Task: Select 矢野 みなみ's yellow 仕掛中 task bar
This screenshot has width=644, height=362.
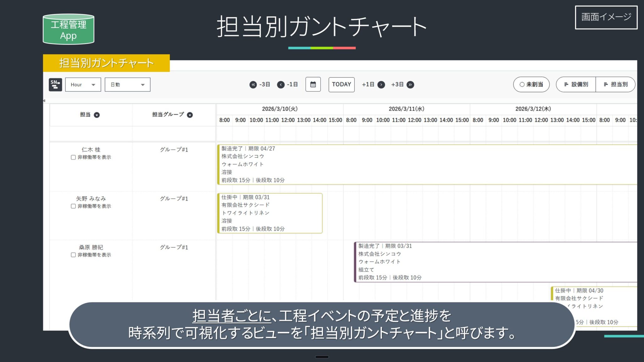Action: (x=270, y=213)
